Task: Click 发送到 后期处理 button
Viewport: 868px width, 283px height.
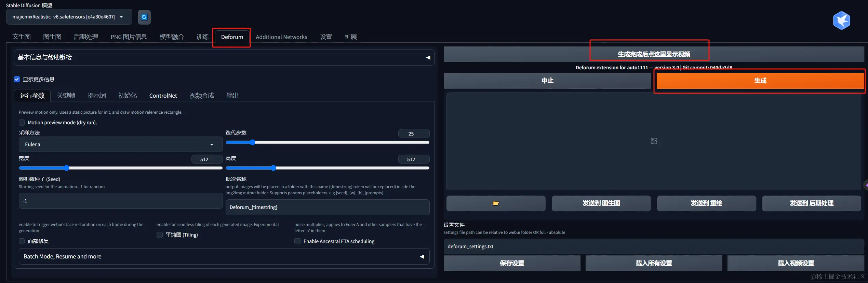Action: coord(812,203)
